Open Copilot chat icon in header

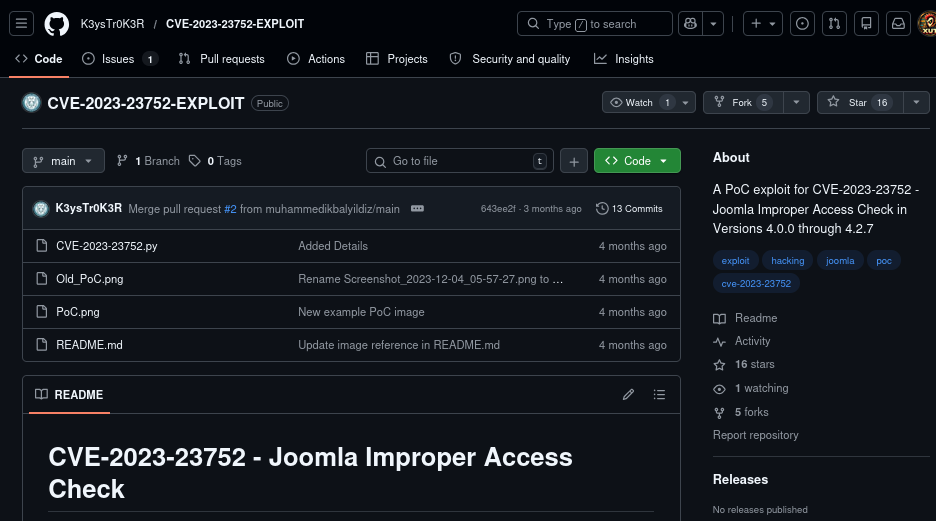pos(691,24)
